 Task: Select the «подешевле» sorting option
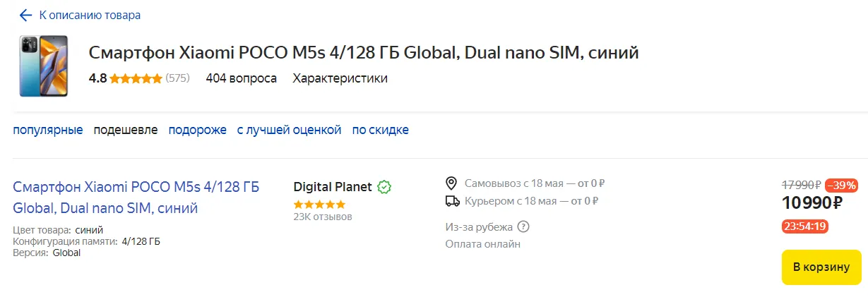(126, 130)
